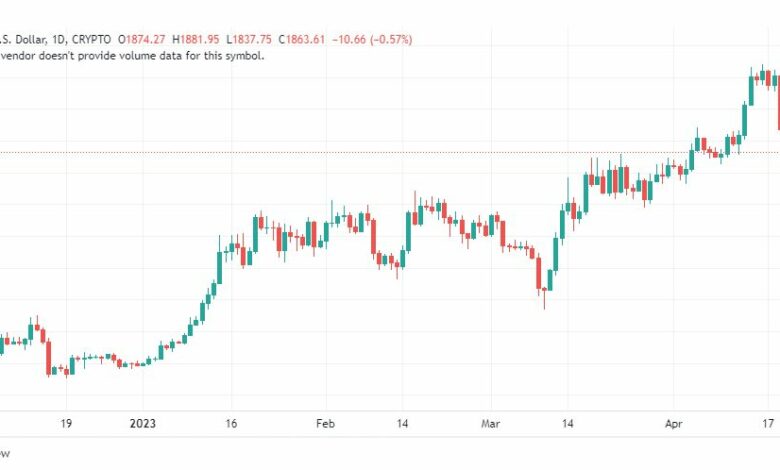Screen dimensions: 780x470
Task: Select the open value O1874.27
Action: point(142,39)
